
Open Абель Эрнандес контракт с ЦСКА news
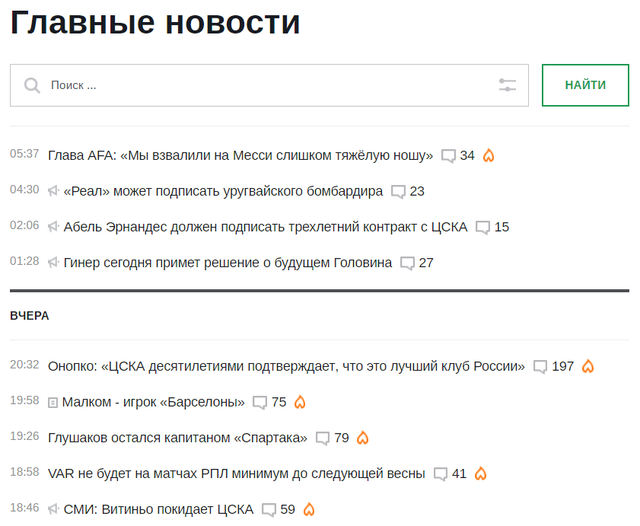pyautogui.click(x=265, y=227)
